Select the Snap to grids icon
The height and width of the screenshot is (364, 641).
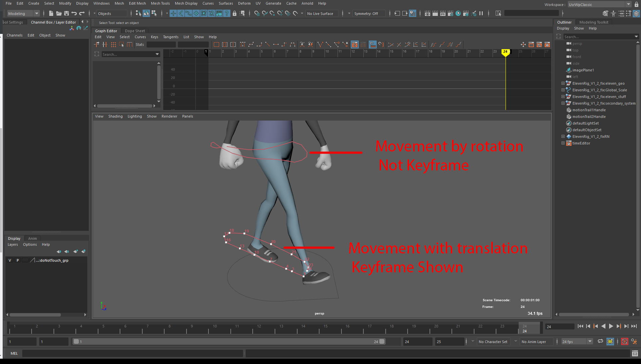257,13
